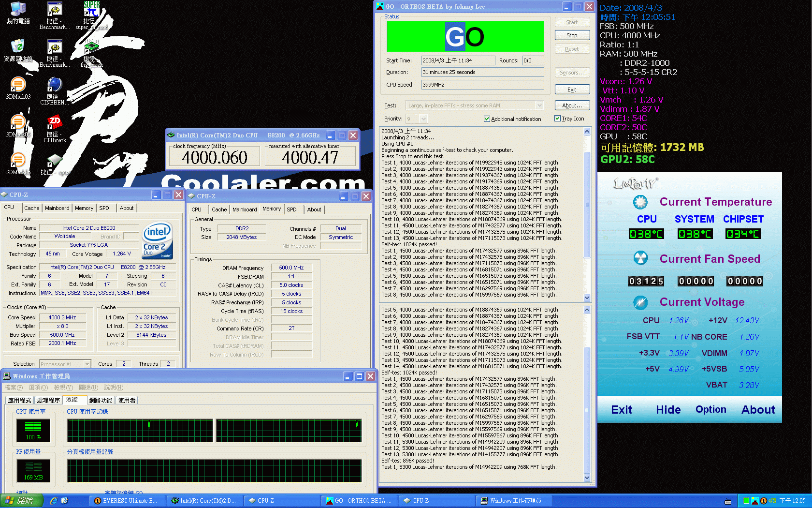Click the Sensors... button in ORTHOS

pyautogui.click(x=572, y=73)
